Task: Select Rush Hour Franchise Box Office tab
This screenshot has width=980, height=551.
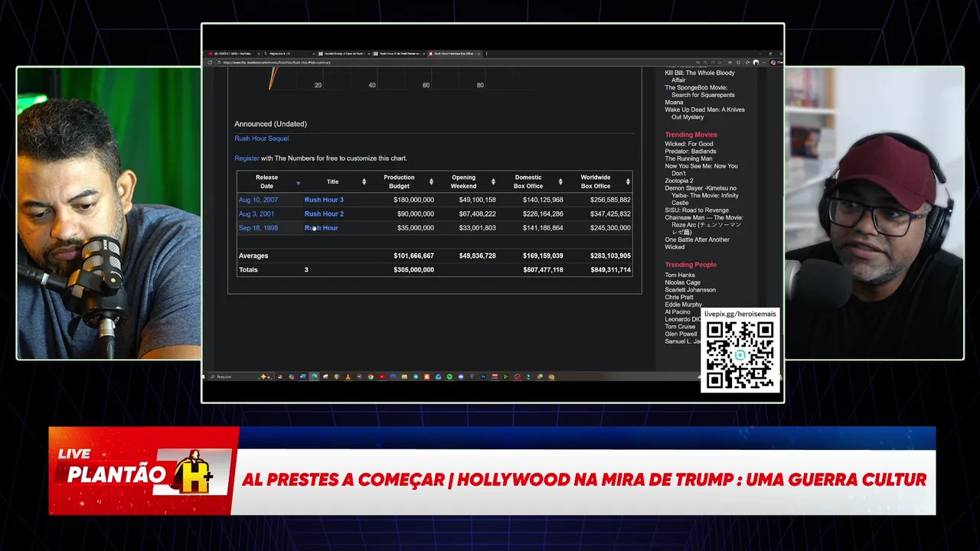Action: pyautogui.click(x=454, y=54)
